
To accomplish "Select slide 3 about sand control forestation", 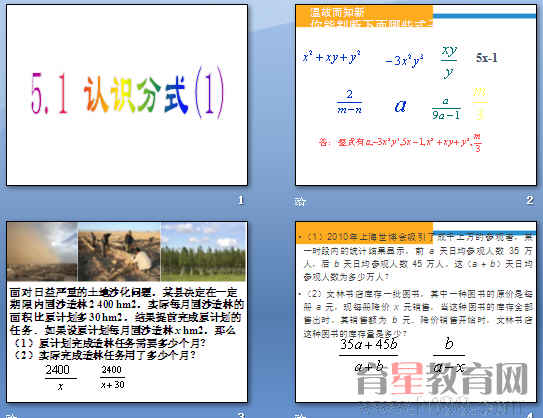I will coord(127,312).
